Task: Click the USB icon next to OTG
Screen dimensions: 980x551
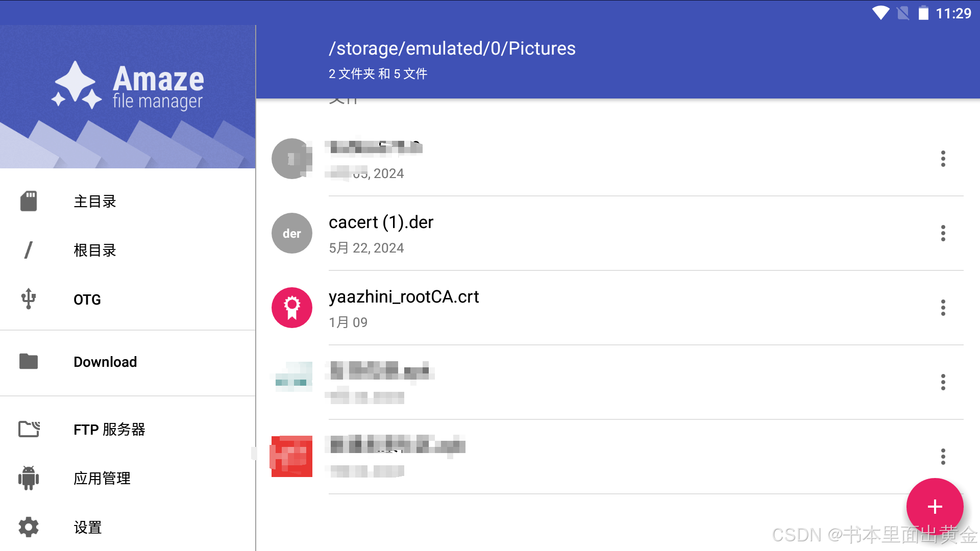Action: tap(29, 299)
